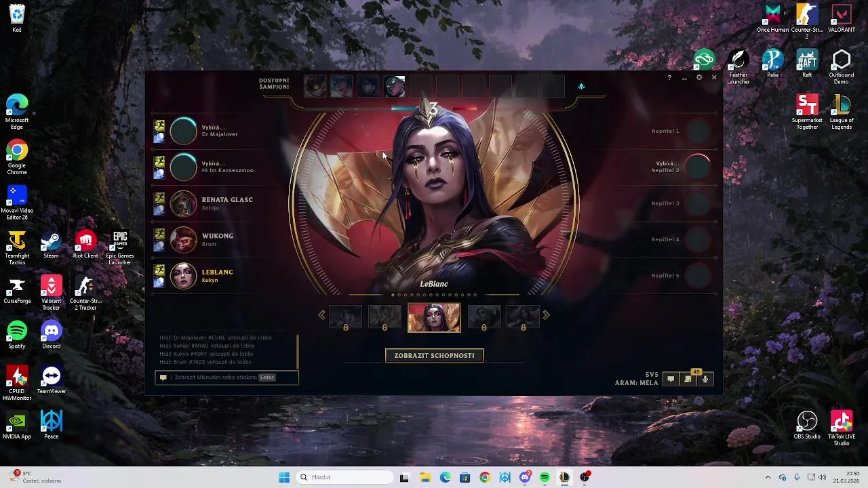The image size is (868, 488).
Task: Open Raft desktop shortcut
Action: point(807,64)
